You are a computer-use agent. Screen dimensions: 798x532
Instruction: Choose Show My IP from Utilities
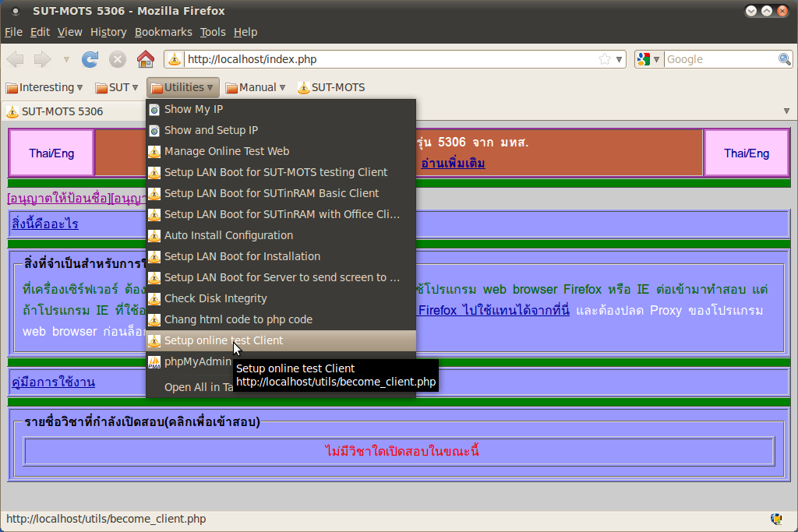(281, 109)
